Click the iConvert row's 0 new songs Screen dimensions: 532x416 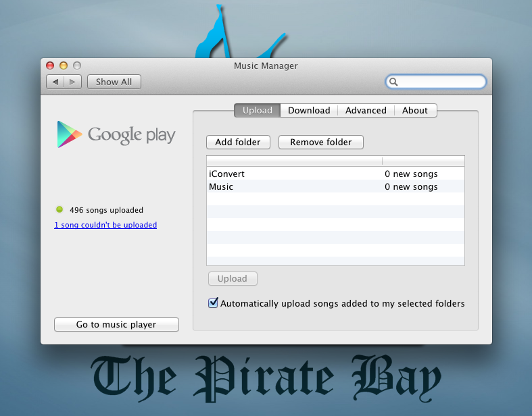click(411, 174)
